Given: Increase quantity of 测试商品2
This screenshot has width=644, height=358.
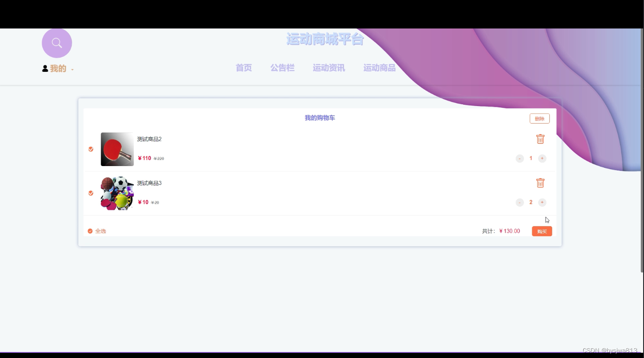Looking at the screenshot, I should 542,158.
